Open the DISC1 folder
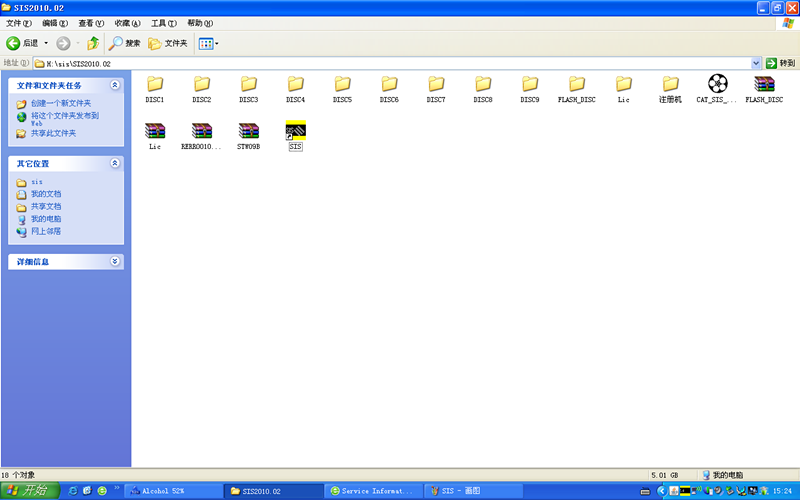Screen dimensions: 800x500 tap(155, 89)
